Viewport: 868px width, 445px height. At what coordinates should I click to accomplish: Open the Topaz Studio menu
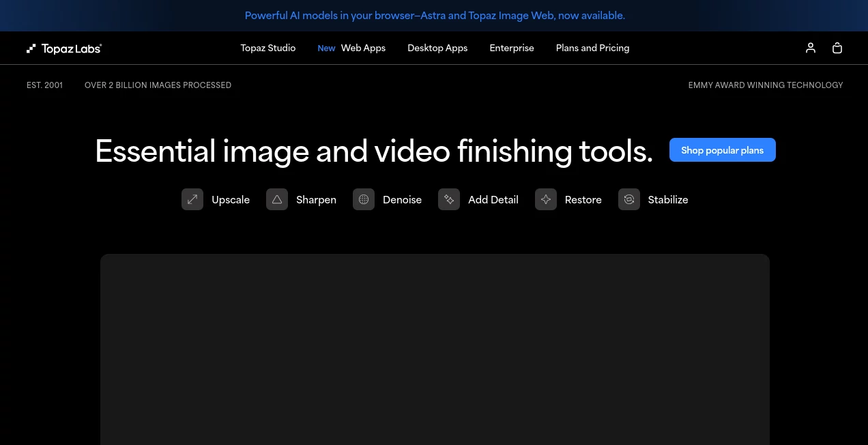coord(268,48)
